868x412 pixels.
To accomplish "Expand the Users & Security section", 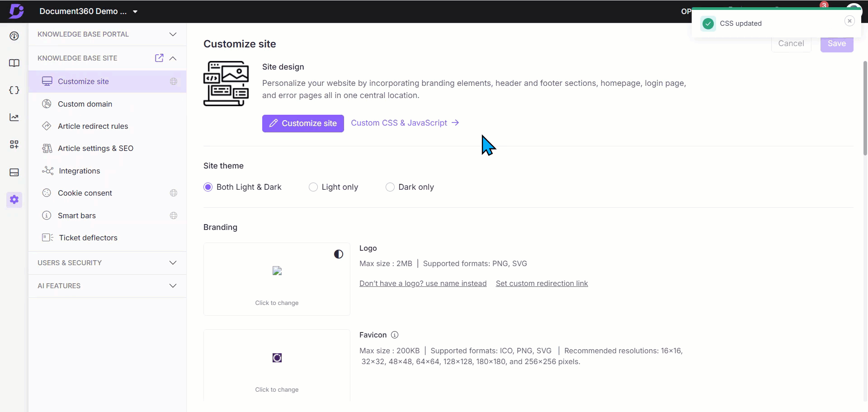I will (x=108, y=263).
